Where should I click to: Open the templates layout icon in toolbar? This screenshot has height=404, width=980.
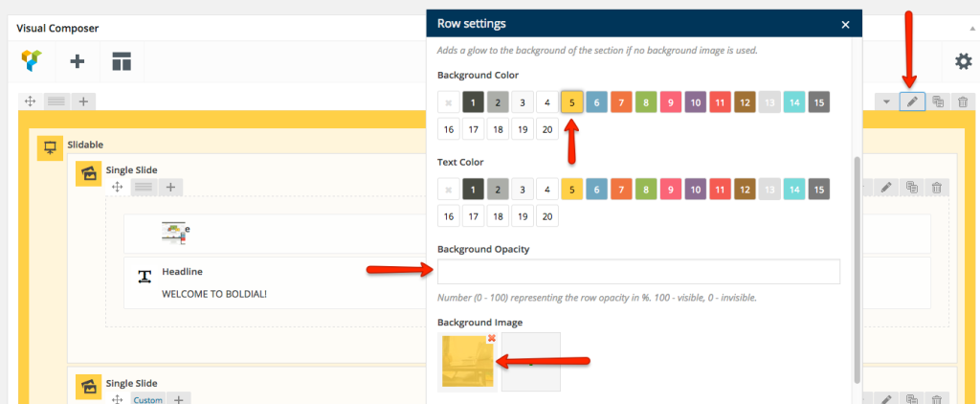122,61
